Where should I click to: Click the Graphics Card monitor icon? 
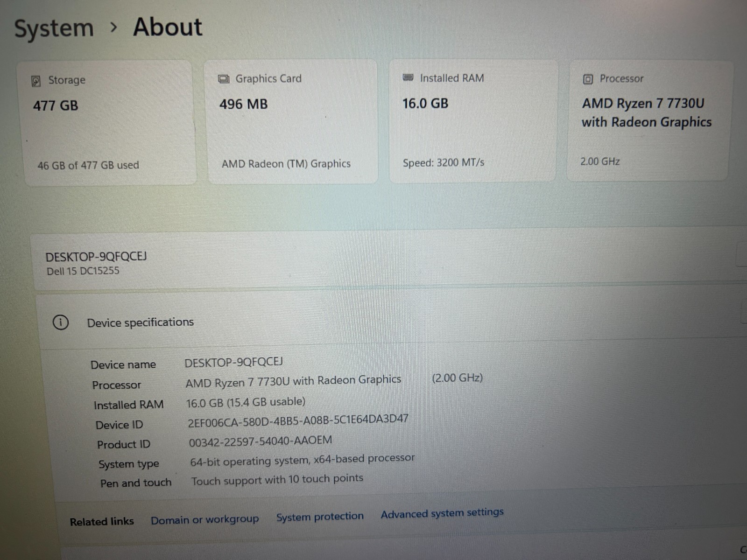point(224,79)
